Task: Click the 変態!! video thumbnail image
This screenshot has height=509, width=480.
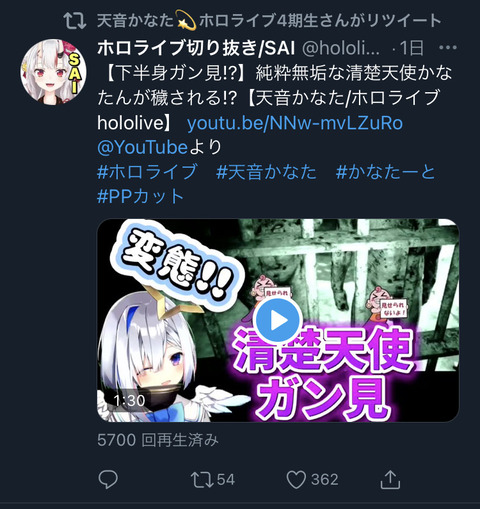Action: [x=278, y=320]
